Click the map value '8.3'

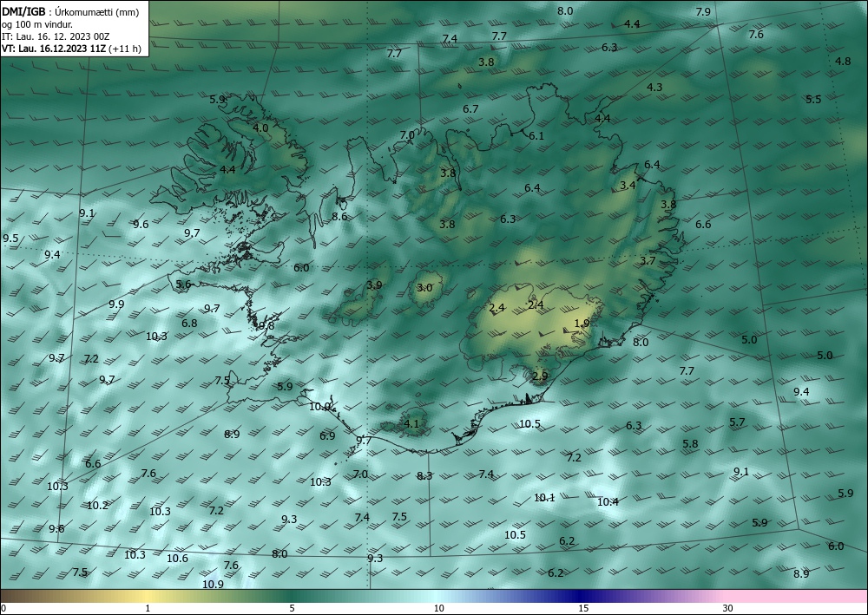click(424, 475)
